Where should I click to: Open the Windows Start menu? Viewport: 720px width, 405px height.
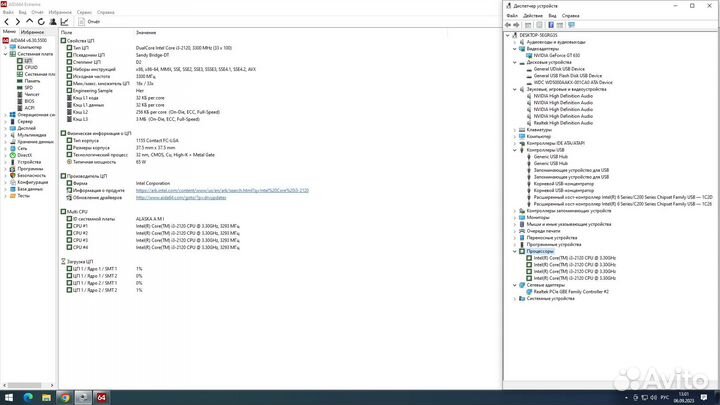pos(9,397)
